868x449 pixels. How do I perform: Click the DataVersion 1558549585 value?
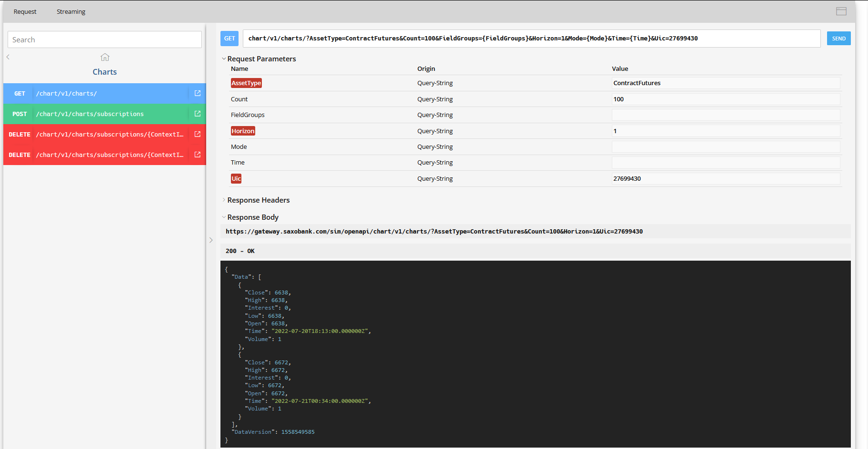click(298, 432)
